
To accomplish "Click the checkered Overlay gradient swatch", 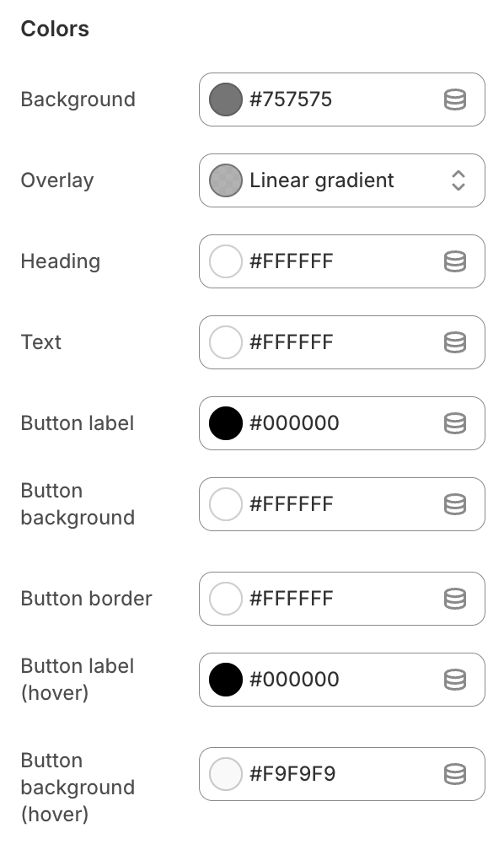I will (226, 180).
